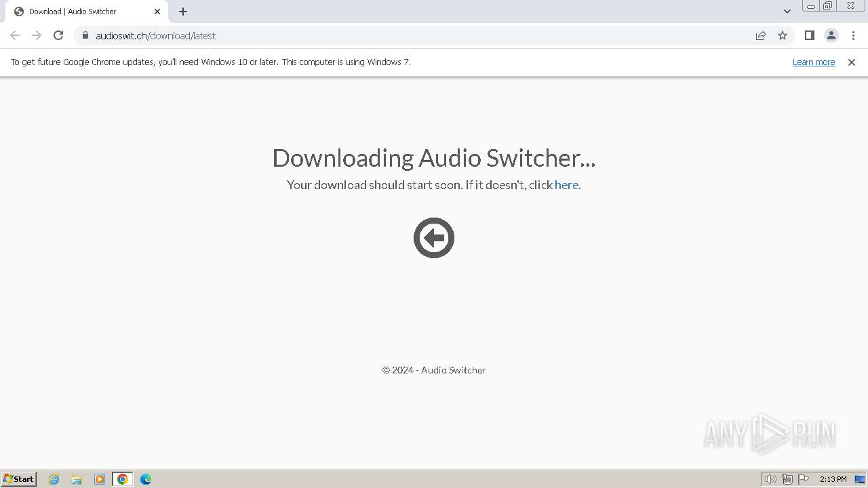Launch Microsoft Edge from the taskbar
Viewport: 868px width, 488px height.
[146, 479]
